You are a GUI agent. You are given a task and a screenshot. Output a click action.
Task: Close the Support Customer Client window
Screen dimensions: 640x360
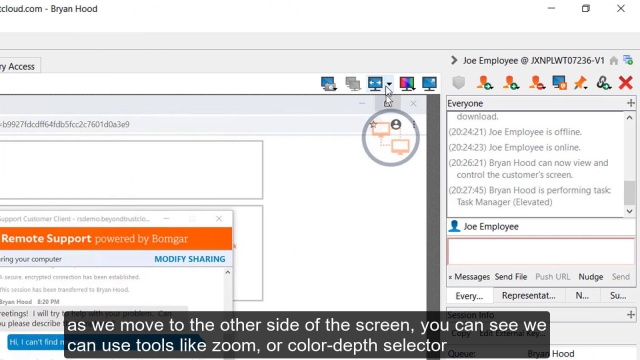(x=219, y=219)
